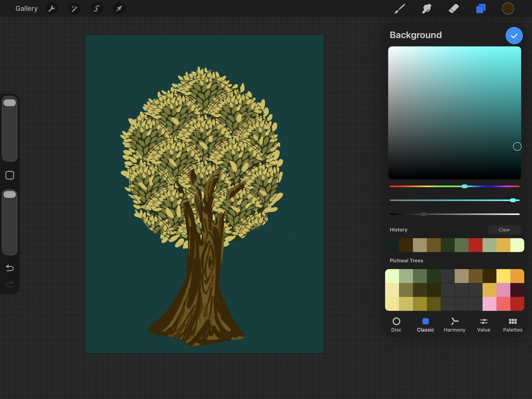Pick the dark green History swatch
Image resolution: width=532 pixels, height=399 pixels.
pyautogui.click(x=447, y=245)
